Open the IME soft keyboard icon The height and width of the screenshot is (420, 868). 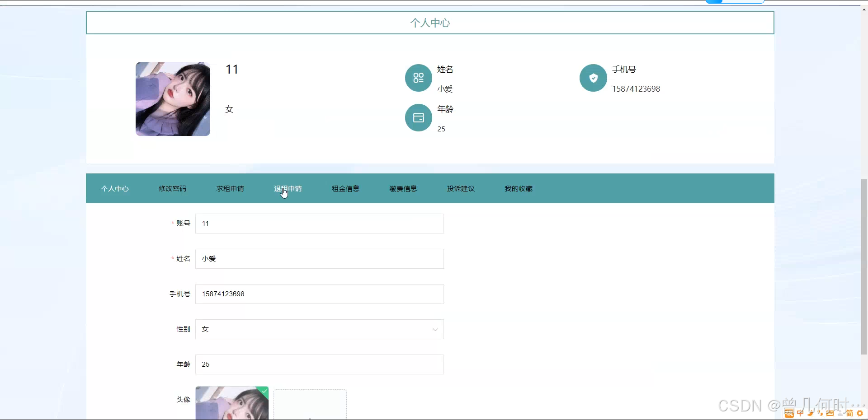830,413
